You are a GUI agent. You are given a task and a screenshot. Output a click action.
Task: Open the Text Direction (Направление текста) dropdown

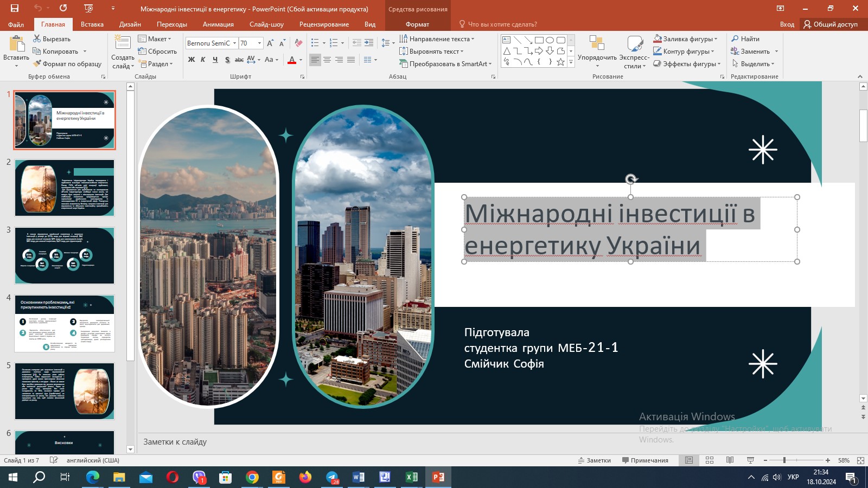437,39
